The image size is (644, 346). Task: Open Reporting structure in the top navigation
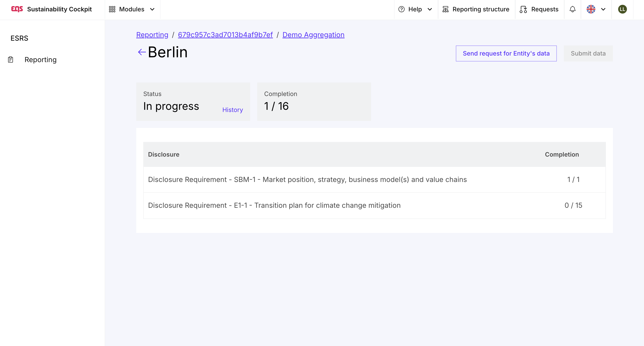point(481,9)
